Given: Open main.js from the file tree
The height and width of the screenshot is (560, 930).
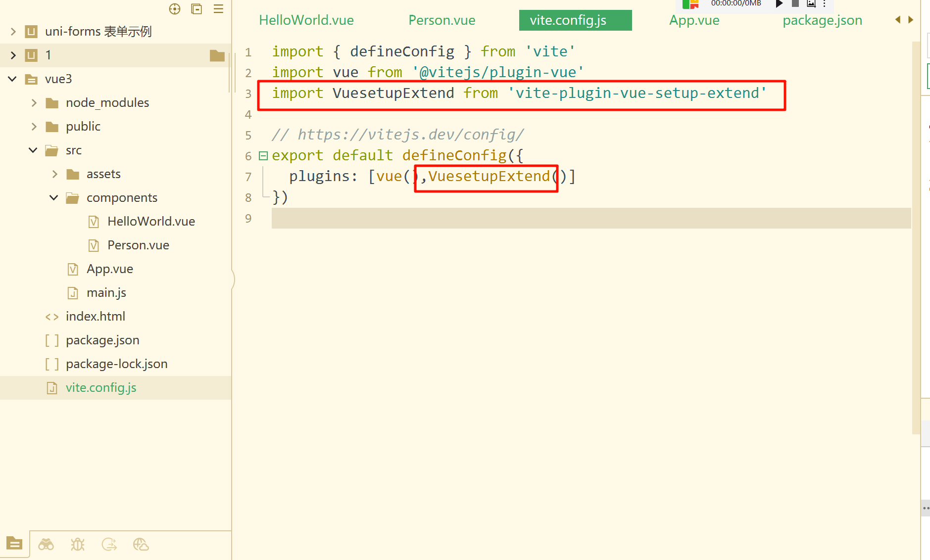Looking at the screenshot, I should coord(106,293).
